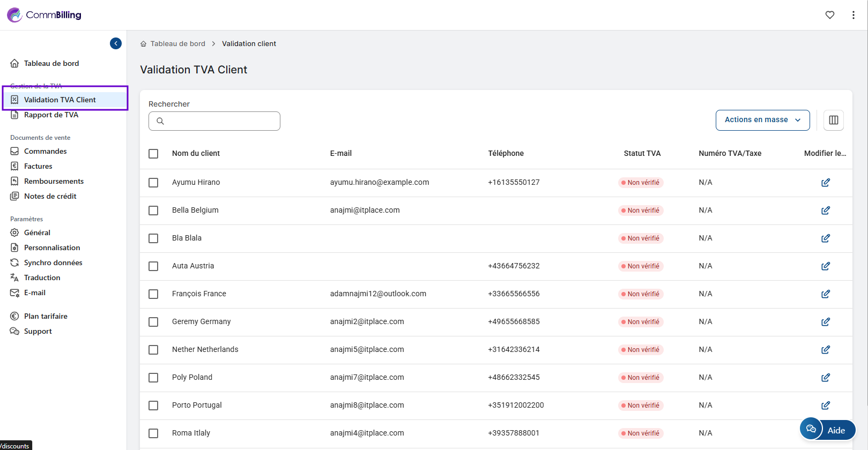Click the Tableau de bord breadcrumb link
This screenshot has height=450, width=868.
coord(177,44)
